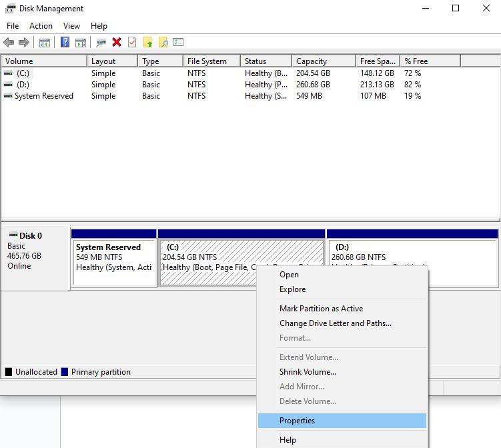Select the System Reserved row in volume list

pos(43,96)
